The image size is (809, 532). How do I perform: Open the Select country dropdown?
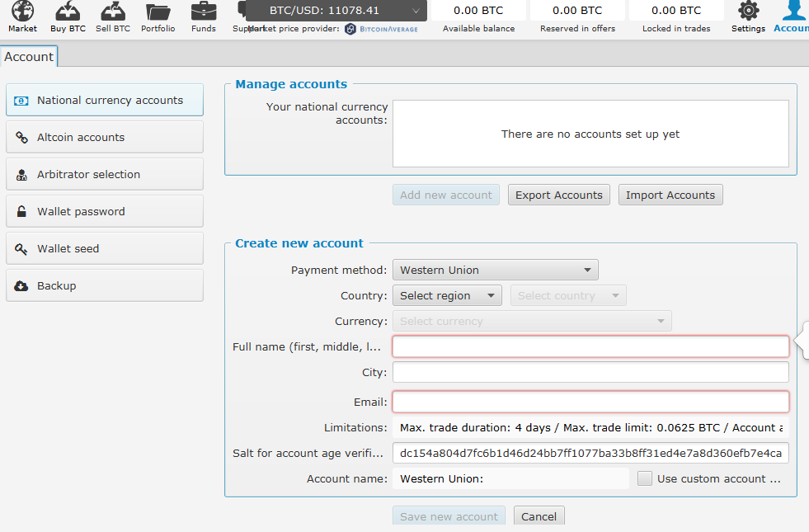(x=568, y=295)
